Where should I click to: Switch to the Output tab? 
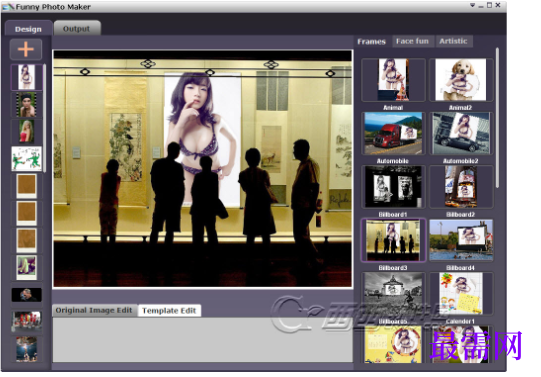[x=76, y=29]
